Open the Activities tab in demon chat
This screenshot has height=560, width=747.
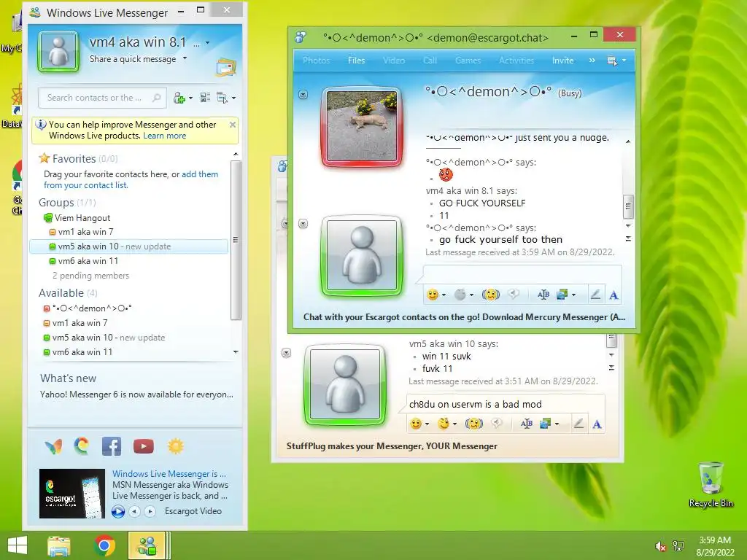click(516, 61)
